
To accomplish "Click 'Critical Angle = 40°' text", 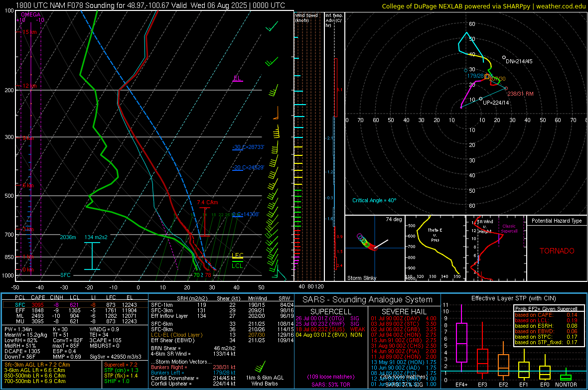I will (x=374, y=200).
